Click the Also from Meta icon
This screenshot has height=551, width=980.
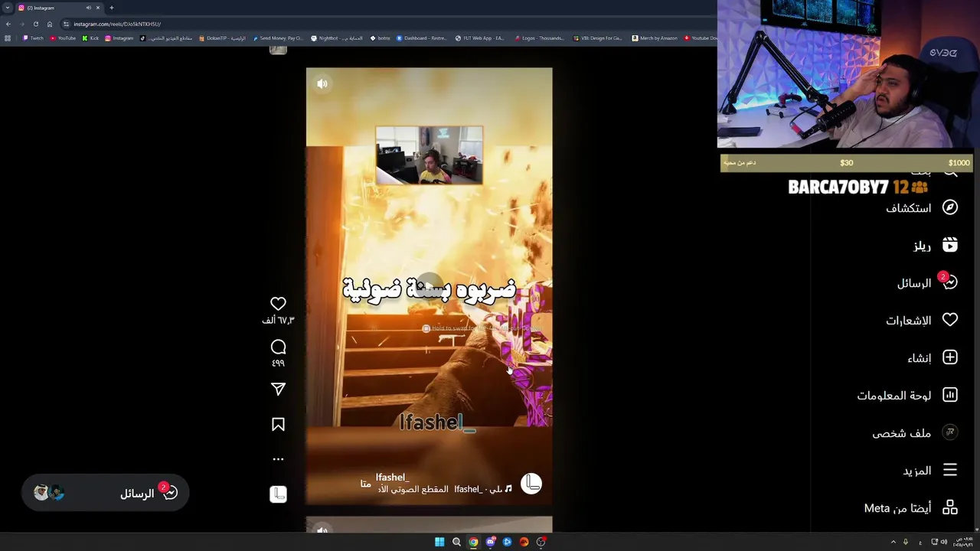(x=950, y=507)
